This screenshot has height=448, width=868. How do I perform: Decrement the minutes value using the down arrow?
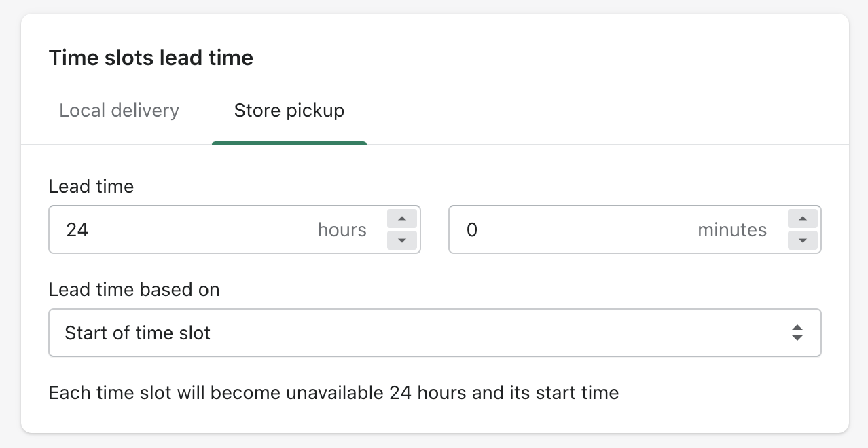802,240
